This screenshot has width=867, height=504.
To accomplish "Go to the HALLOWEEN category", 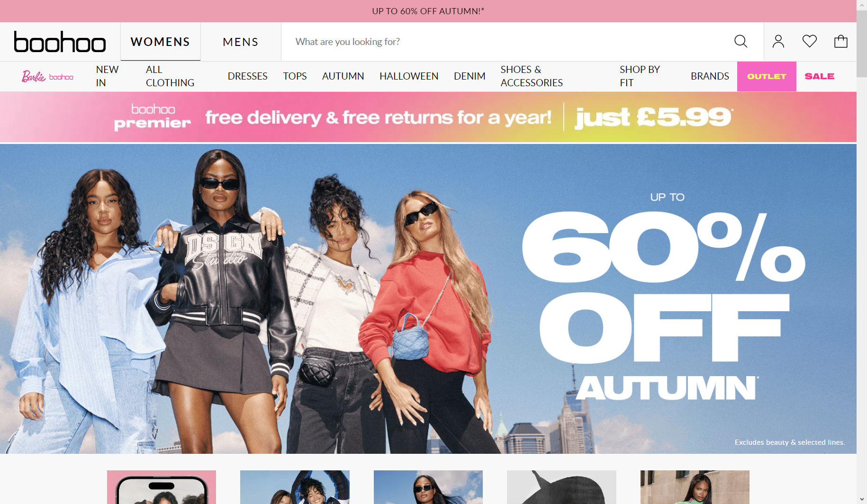I will 409,76.
